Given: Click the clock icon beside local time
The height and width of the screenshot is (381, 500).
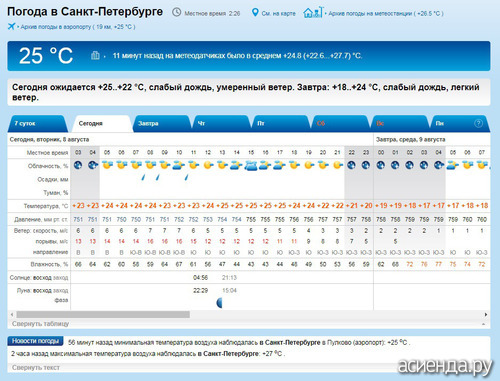Looking at the screenshot, I should (176, 13).
